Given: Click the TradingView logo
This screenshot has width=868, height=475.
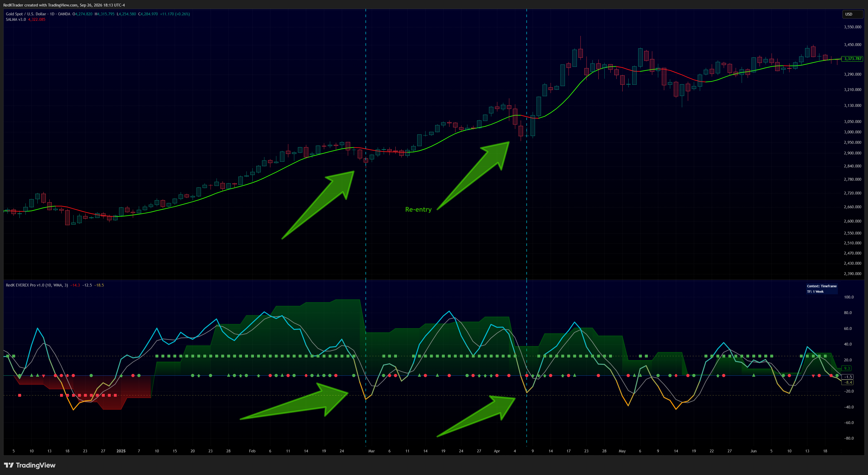Looking at the screenshot, I should (x=30, y=465).
